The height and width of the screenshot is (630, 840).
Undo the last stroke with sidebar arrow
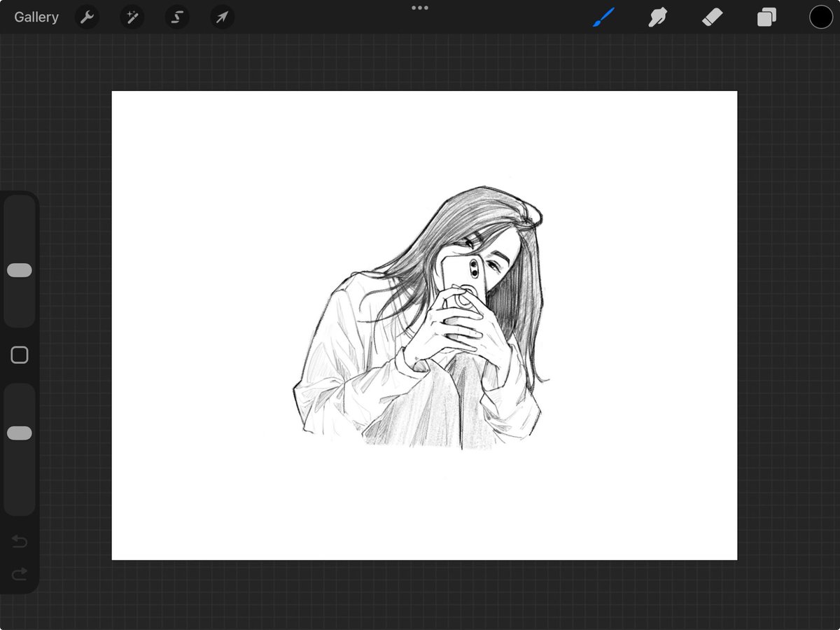pos(20,542)
